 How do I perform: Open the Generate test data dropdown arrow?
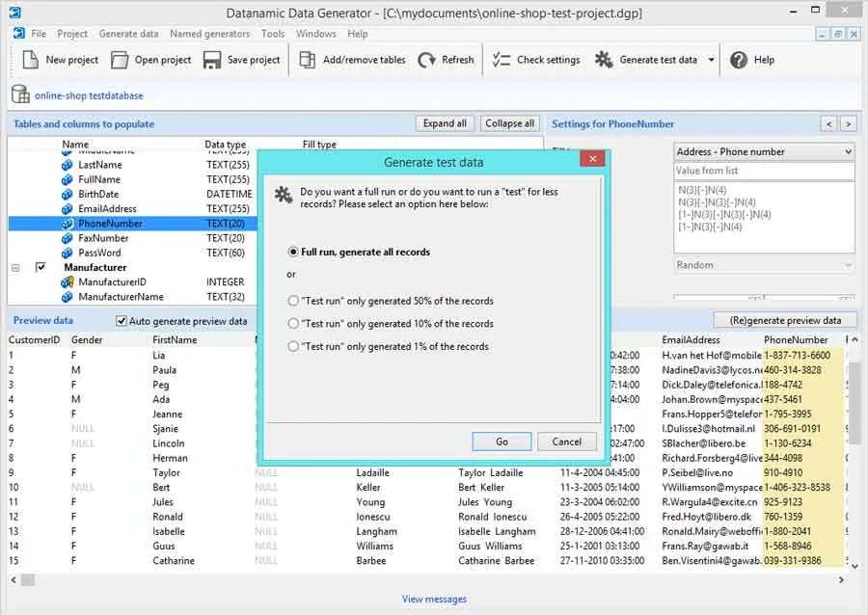tap(712, 60)
